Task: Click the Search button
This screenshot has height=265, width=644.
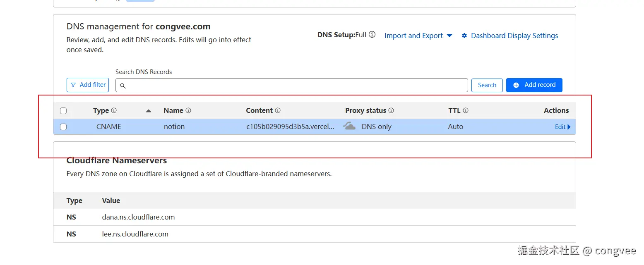Action: (x=487, y=85)
